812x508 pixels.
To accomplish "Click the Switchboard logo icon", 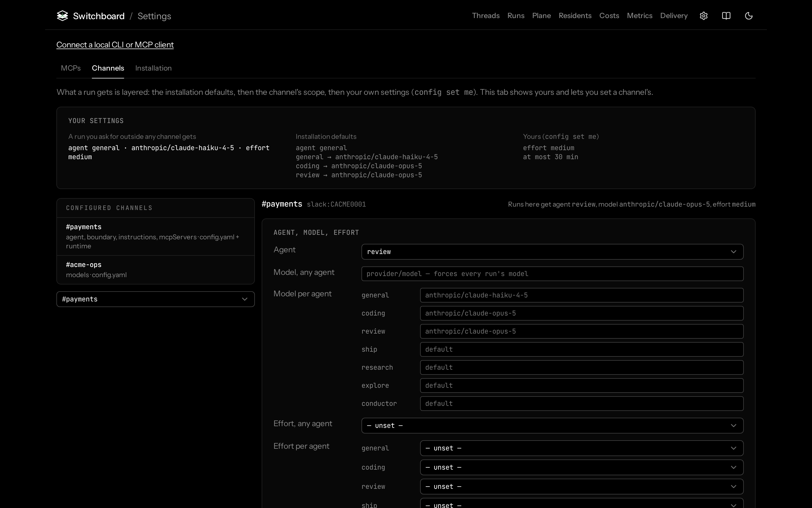I will coord(62,16).
